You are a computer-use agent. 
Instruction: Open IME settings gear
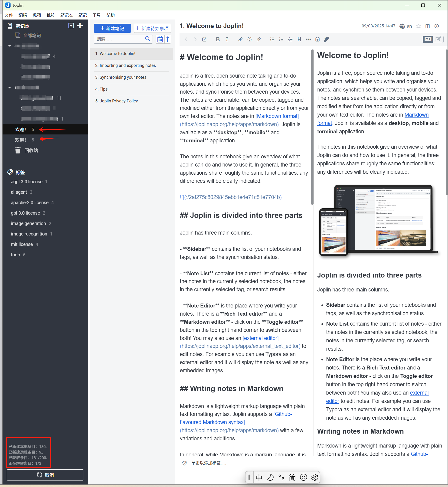[314, 477]
